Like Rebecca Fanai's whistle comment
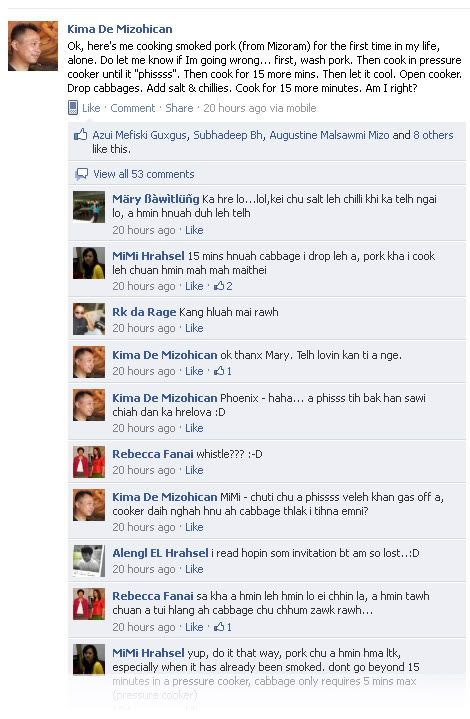Viewport: 470px width, 719px height. (x=194, y=470)
